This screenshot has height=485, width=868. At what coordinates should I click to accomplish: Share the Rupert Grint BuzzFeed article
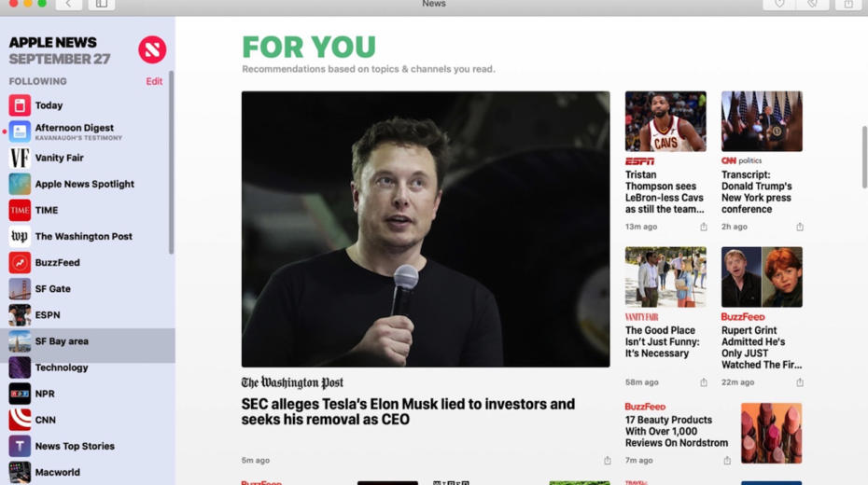[x=800, y=382]
